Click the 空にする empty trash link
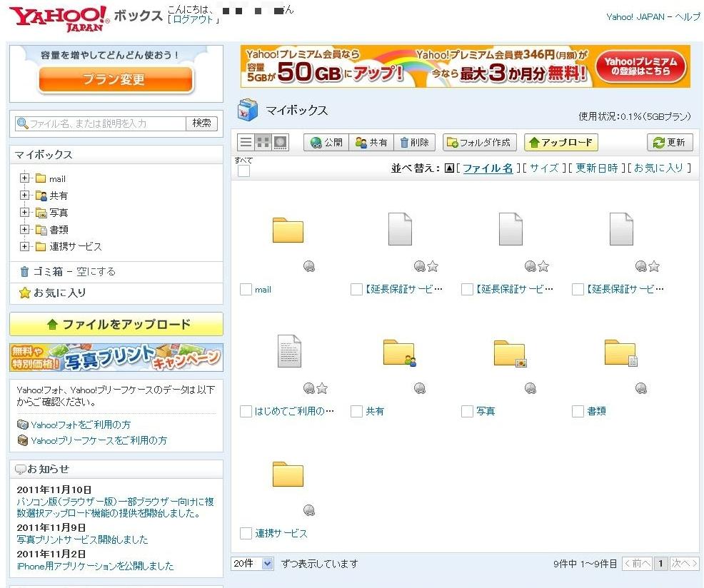 (96, 272)
